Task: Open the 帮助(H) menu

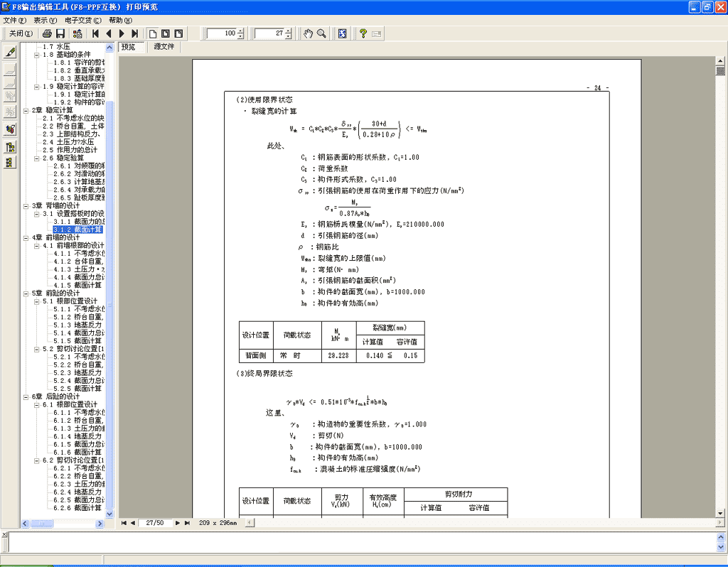Action: click(x=120, y=21)
